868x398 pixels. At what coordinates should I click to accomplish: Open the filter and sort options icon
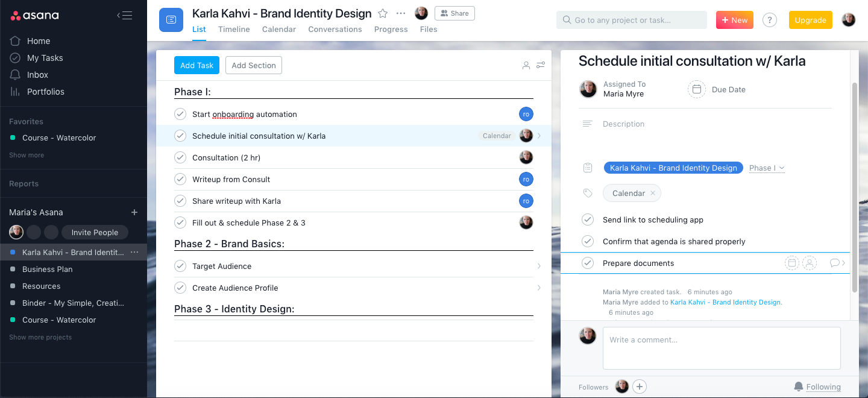(541, 65)
